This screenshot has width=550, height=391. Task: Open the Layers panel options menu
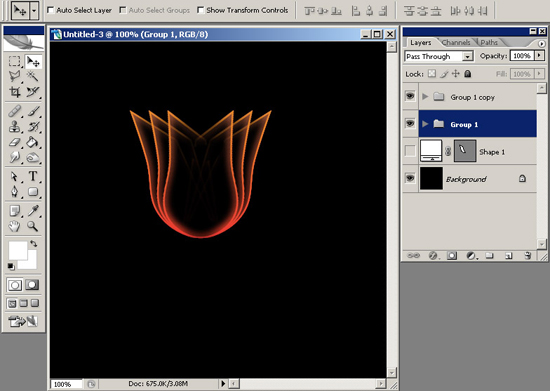coord(542,43)
